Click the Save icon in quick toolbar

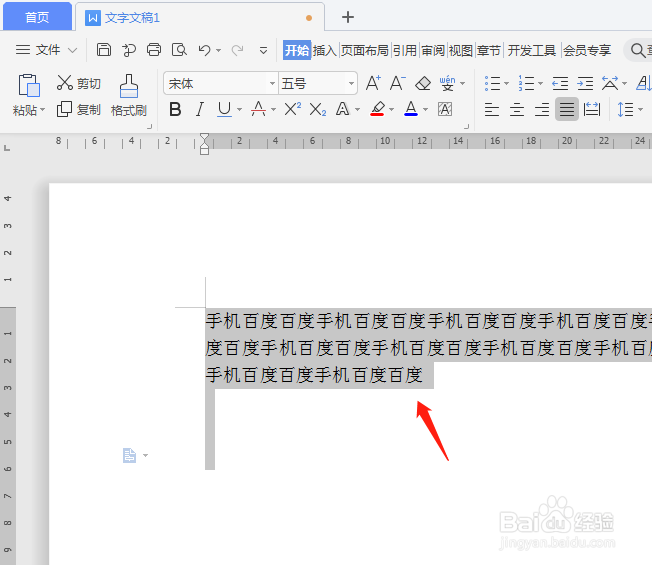[x=104, y=50]
